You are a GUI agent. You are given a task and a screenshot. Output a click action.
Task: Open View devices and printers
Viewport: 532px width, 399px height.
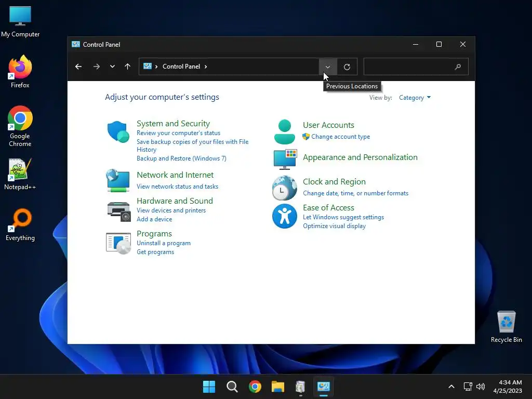(171, 210)
